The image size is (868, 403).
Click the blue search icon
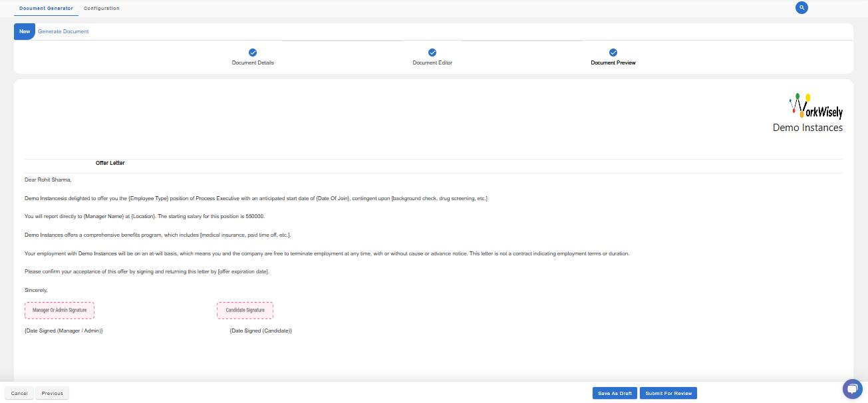801,8
